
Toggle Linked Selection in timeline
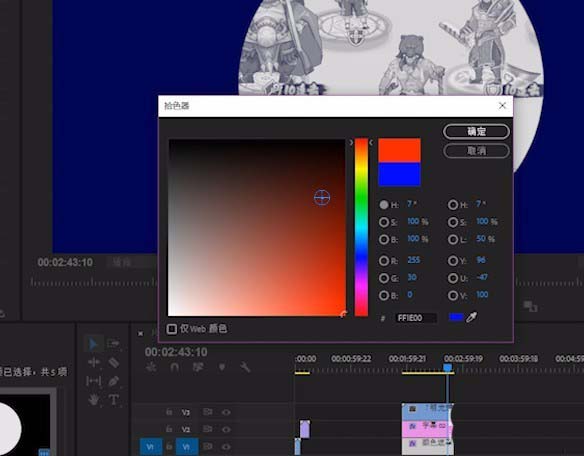click(198, 367)
